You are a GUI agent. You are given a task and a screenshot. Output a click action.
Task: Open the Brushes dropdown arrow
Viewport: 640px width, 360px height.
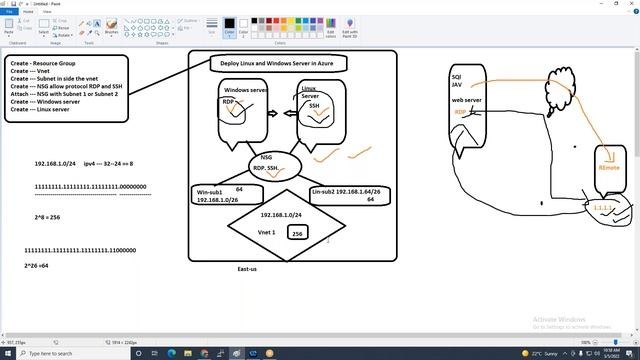click(111, 36)
